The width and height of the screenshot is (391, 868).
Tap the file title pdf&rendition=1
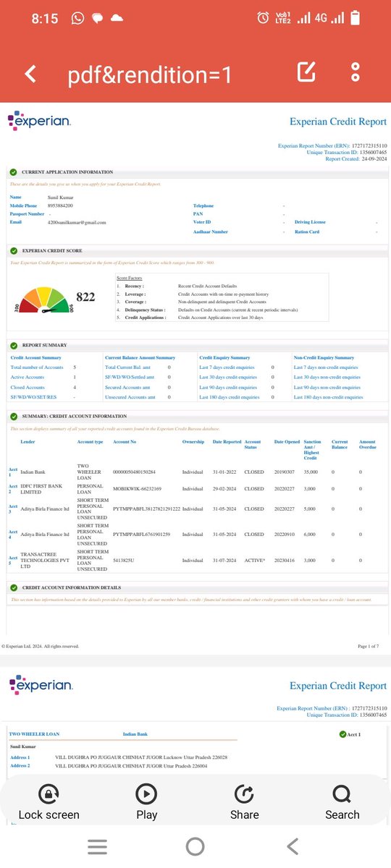pos(150,74)
